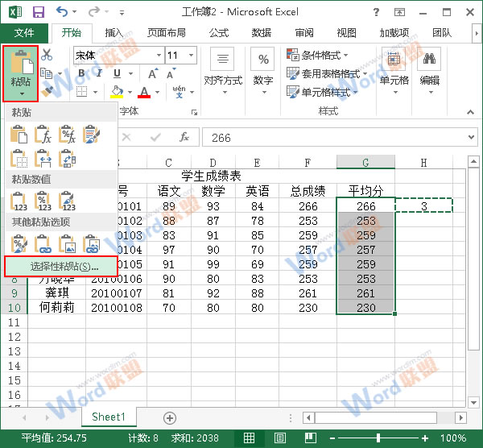Toggle Italic formatting
This screenshot has width=483, height=448.
(x=99, y=73)
